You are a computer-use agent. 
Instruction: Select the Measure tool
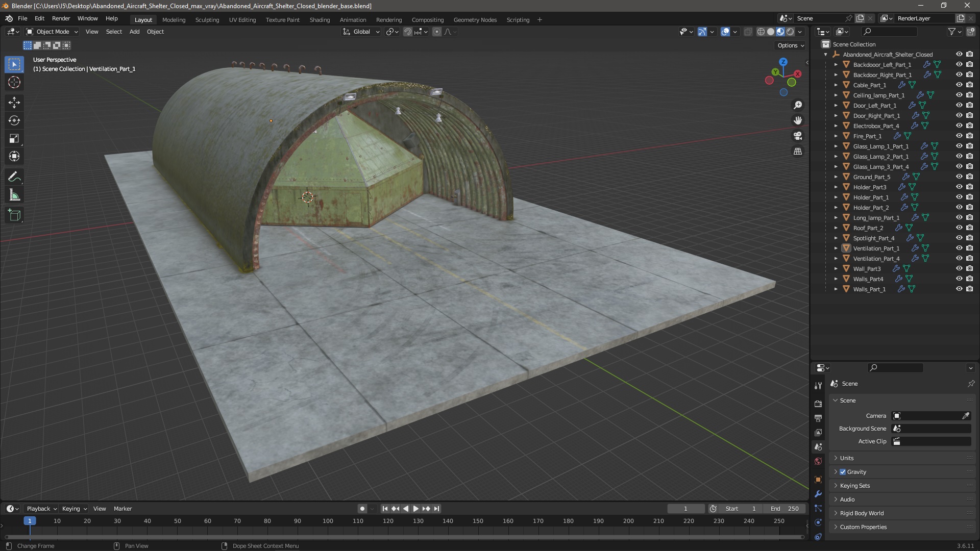(x=14, y=195)
